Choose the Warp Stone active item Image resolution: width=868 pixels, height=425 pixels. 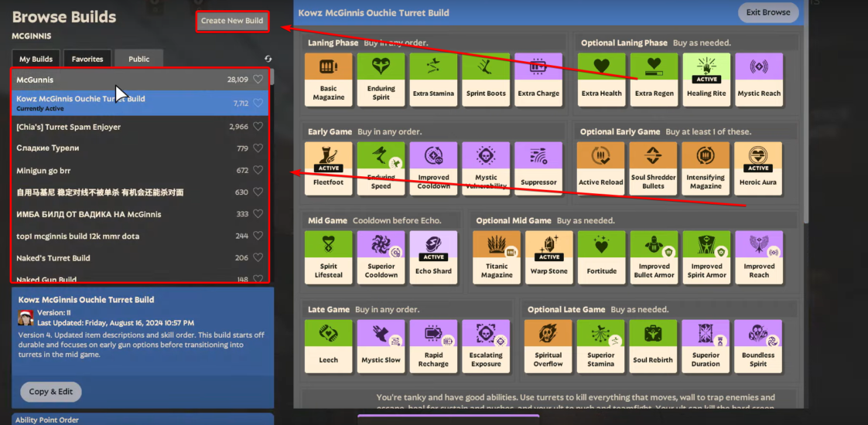[549, 257]
